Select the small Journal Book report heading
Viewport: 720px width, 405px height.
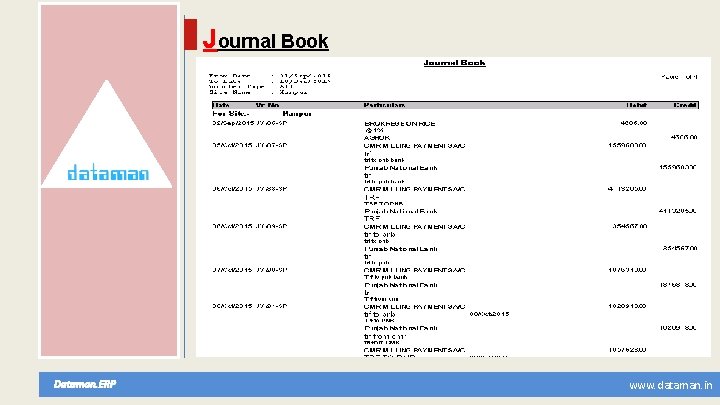click(454, 63)
